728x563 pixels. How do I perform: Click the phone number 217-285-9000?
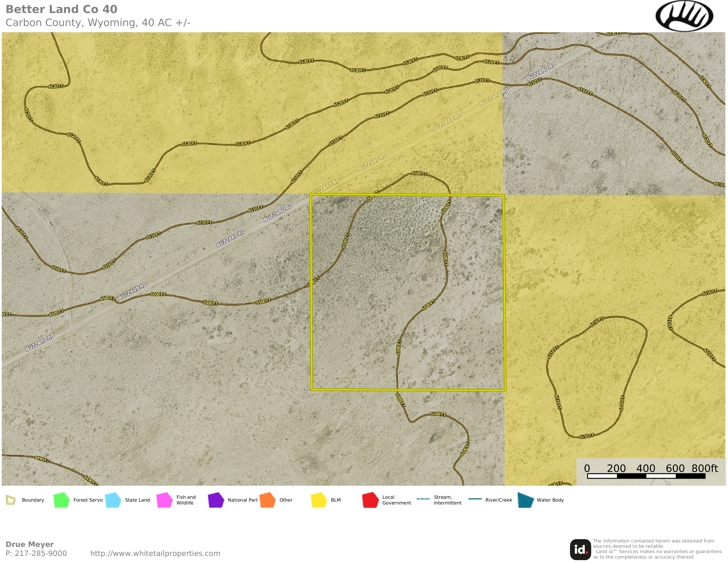tap(41, 553)
